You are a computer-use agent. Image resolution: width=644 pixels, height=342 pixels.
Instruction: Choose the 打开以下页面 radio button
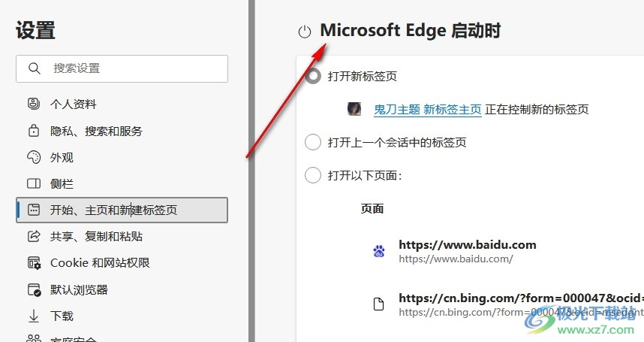(x=313, y=175)
